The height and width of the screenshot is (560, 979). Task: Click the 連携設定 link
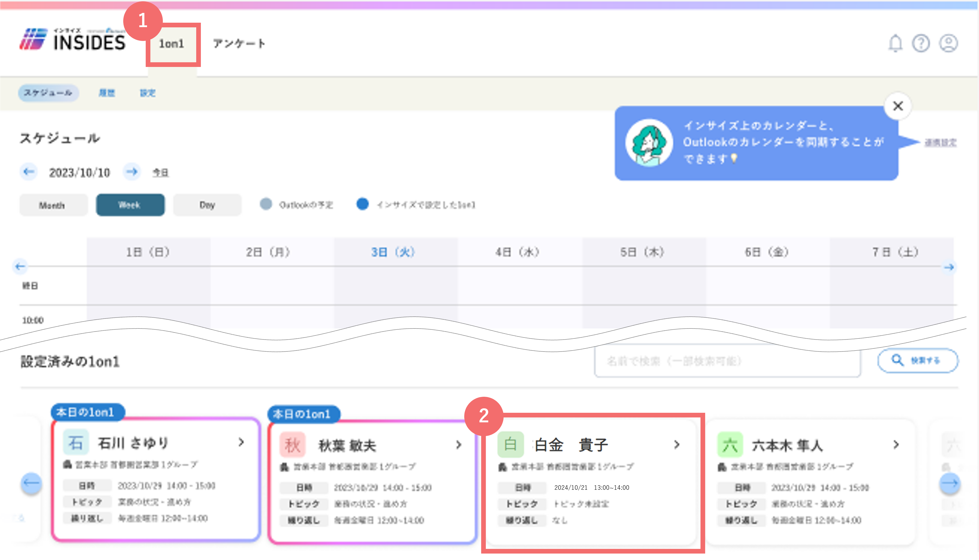(940, 143)
